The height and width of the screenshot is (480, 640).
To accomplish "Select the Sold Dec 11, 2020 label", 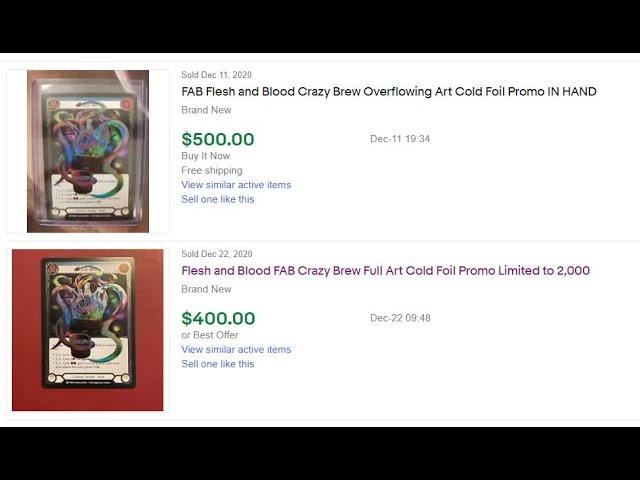I will tap(216, 75).
